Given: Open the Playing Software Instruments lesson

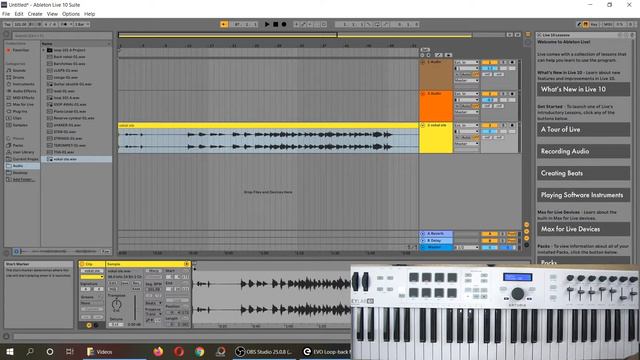Looking at the screenshot, I should click(x=583, y=195).
